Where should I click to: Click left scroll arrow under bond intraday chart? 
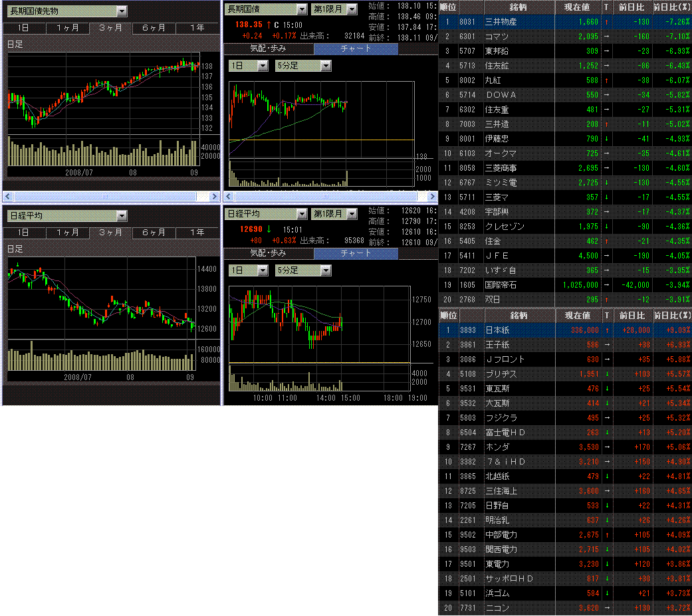pos(229,196)
